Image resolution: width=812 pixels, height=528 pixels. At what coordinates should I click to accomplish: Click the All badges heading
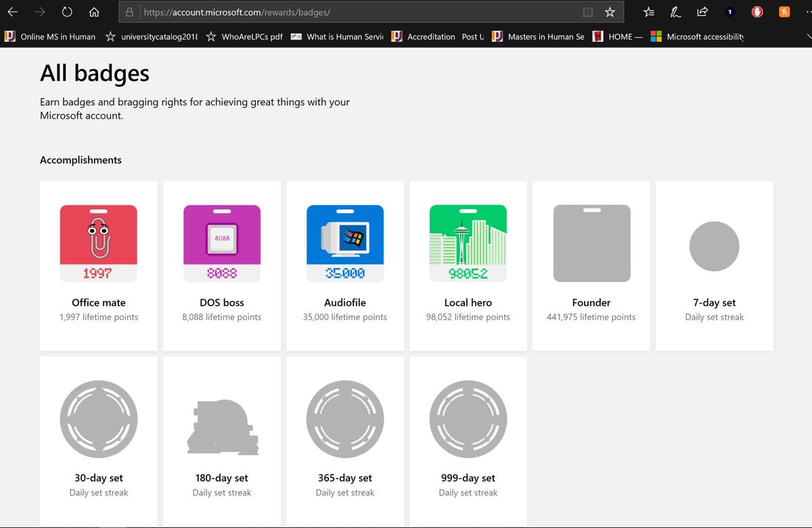(x=95, y=73)
